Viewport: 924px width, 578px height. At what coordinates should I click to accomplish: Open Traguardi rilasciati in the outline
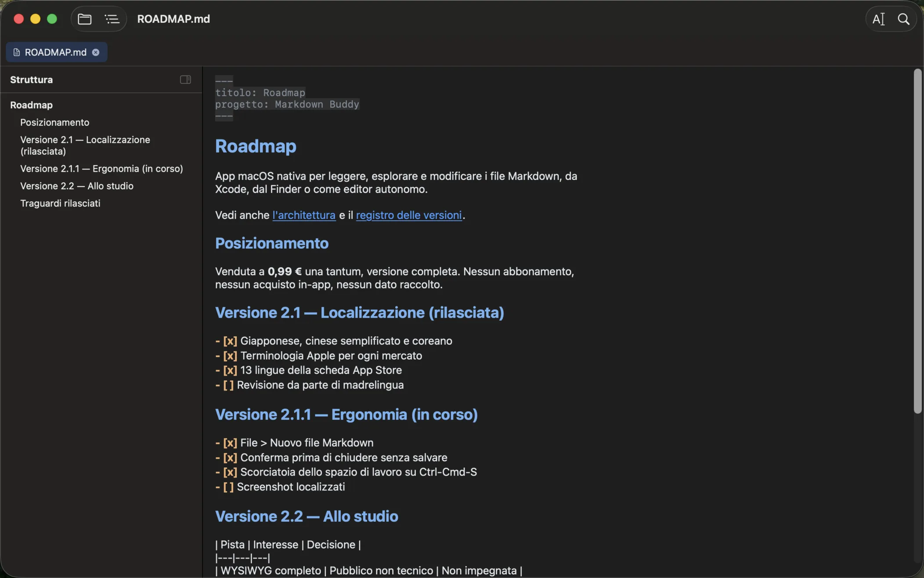60,203
